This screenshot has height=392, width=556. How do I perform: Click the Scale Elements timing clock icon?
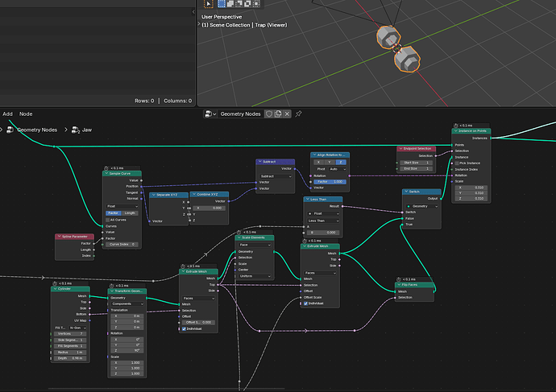point(239,232)
